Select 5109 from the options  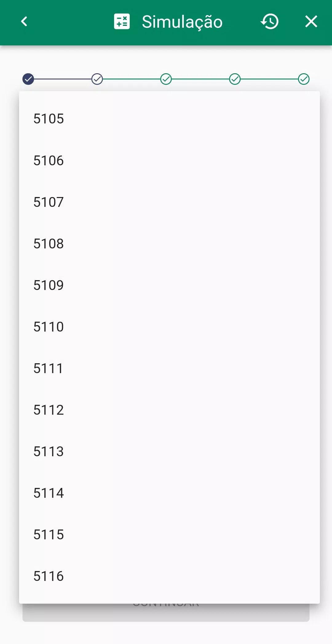point(169,285)
